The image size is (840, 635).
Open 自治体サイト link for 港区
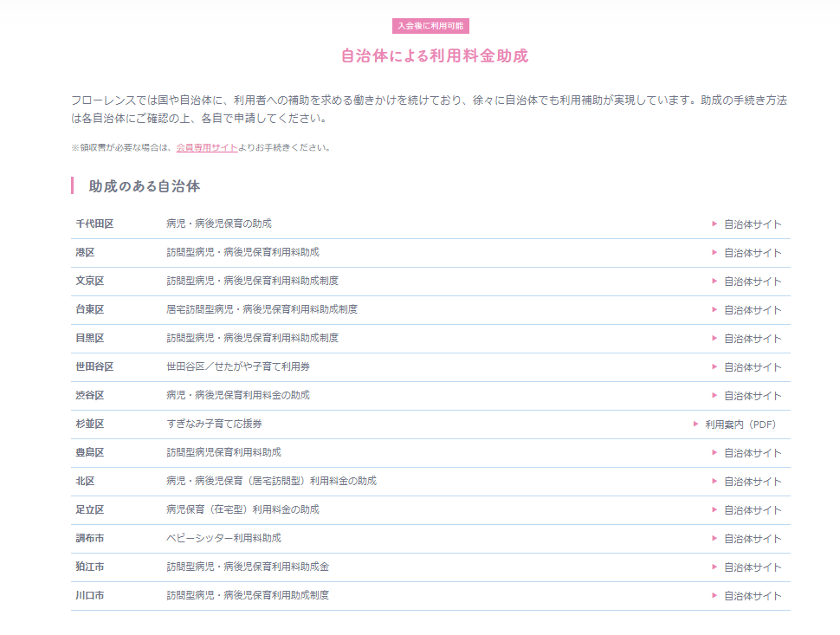point(752,253)
